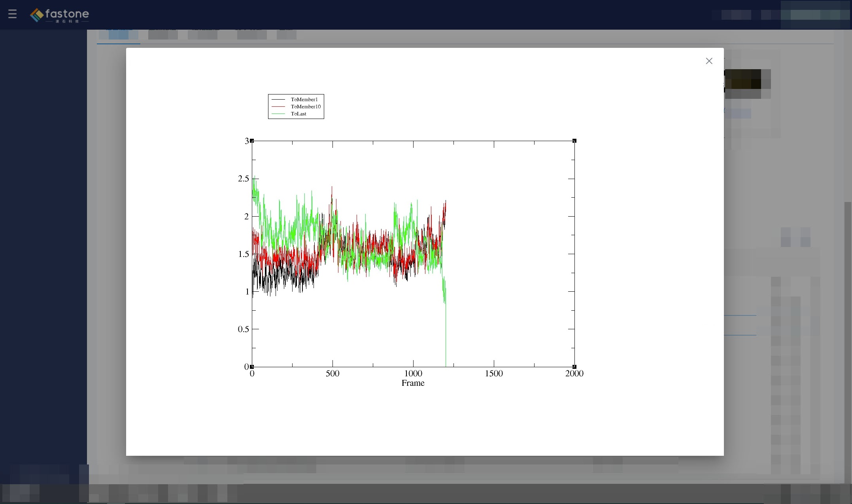Click the top-left corner handle of the plot
This screenshot has height=504, width=852.
[x=252, y=141]
